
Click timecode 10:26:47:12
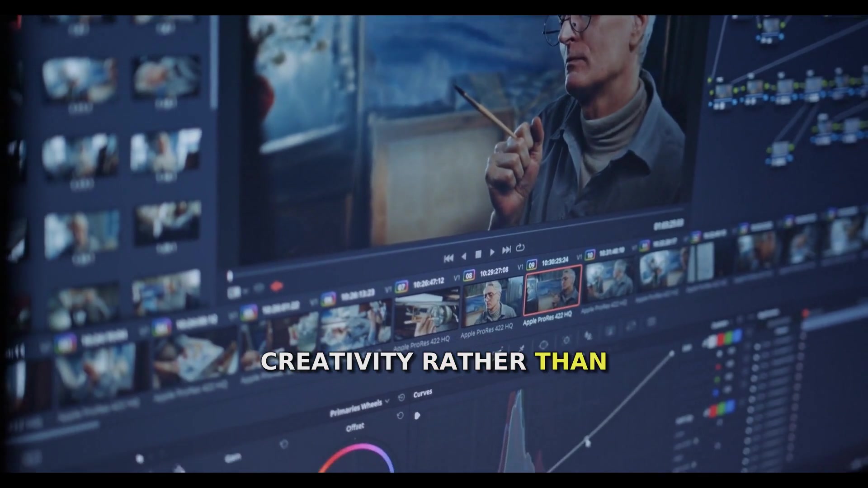tap(429, 282)
